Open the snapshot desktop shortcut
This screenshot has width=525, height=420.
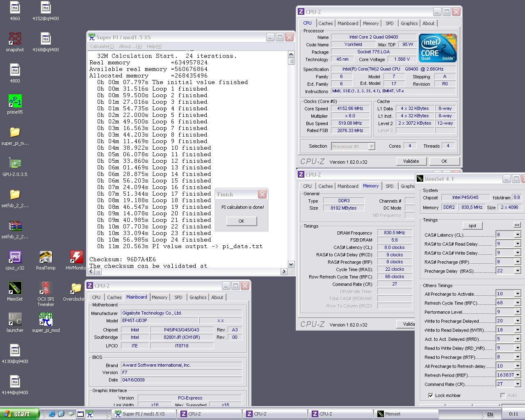tap(15, 39)
